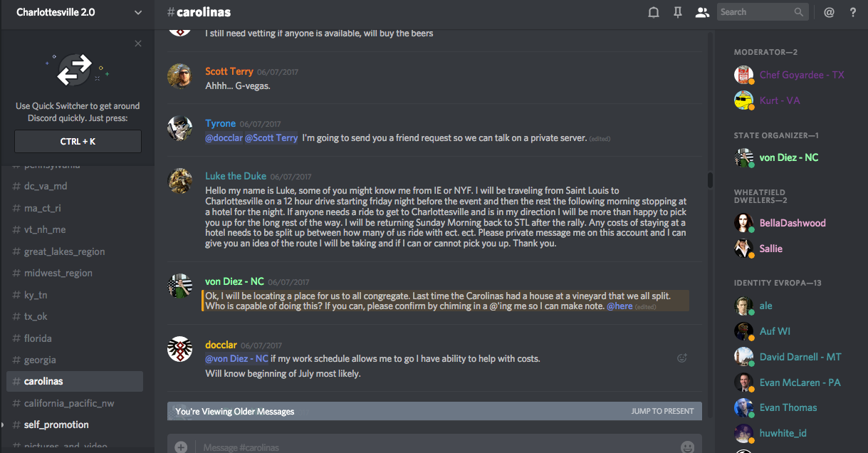The width and height of the screenshot is (868, 453).
Task: Add reaction to docclar's message
Action: tap(682, 358)
